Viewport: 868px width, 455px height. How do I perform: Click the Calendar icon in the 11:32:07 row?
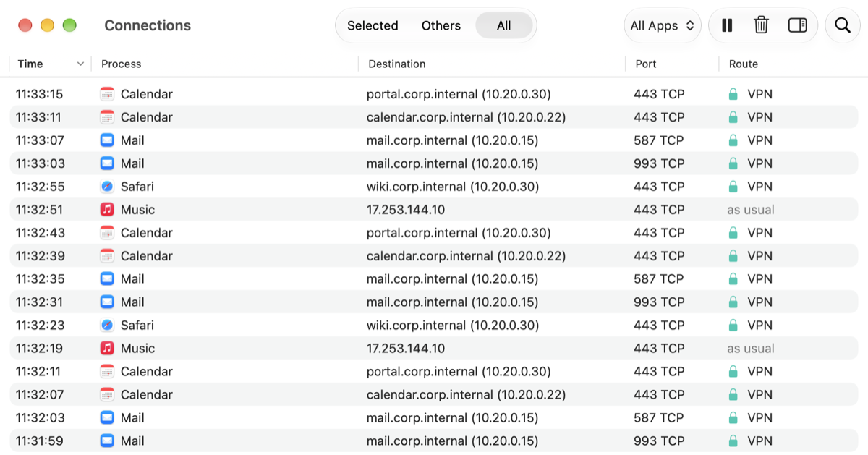pos(107,395)
